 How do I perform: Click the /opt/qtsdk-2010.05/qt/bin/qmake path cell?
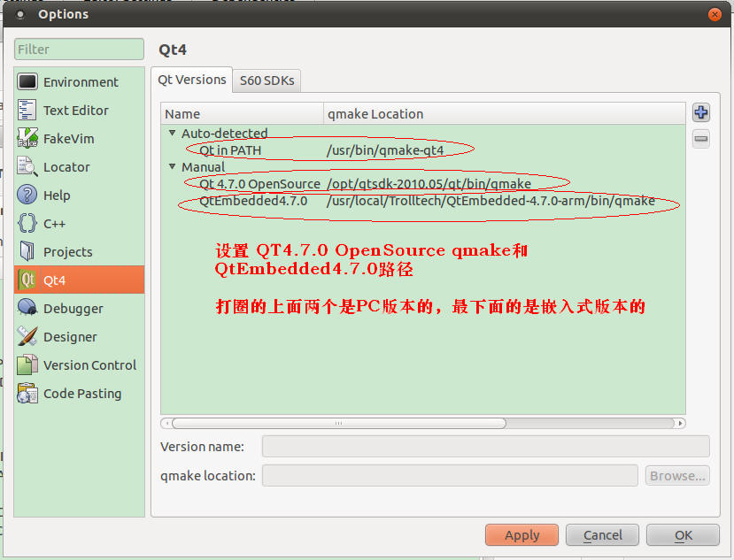[x=429, y=184]
